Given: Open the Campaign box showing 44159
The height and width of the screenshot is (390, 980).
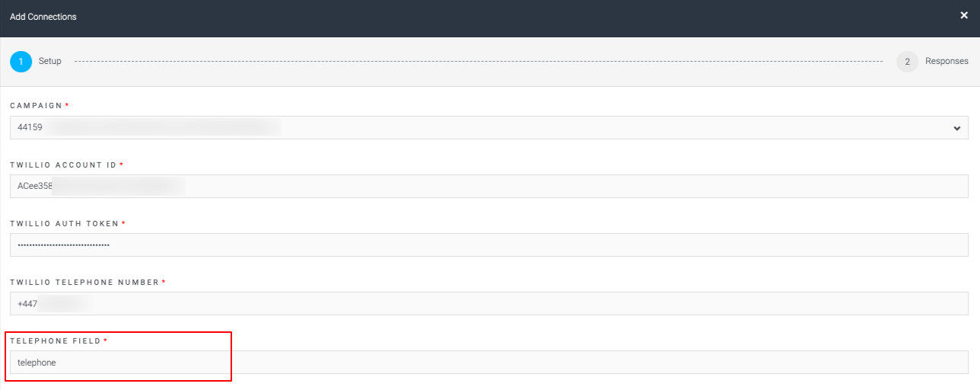Looking at the screenshot, I should point(489,128).
